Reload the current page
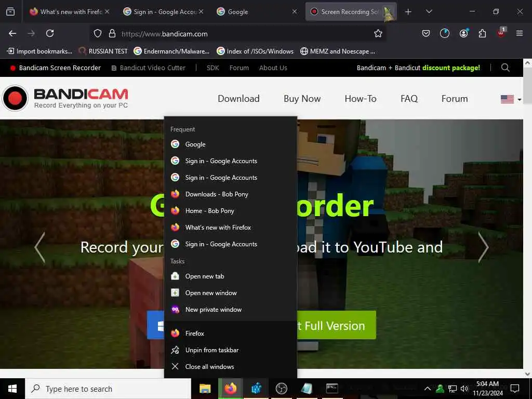The height and width of the screenshot is (399, 532). tap(50, 33)
